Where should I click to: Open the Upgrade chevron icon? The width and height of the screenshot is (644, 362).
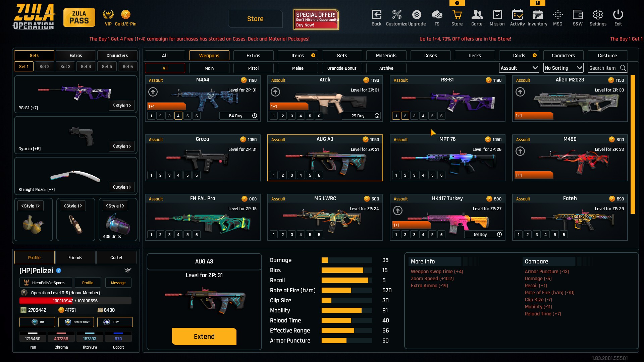[417, 15]
